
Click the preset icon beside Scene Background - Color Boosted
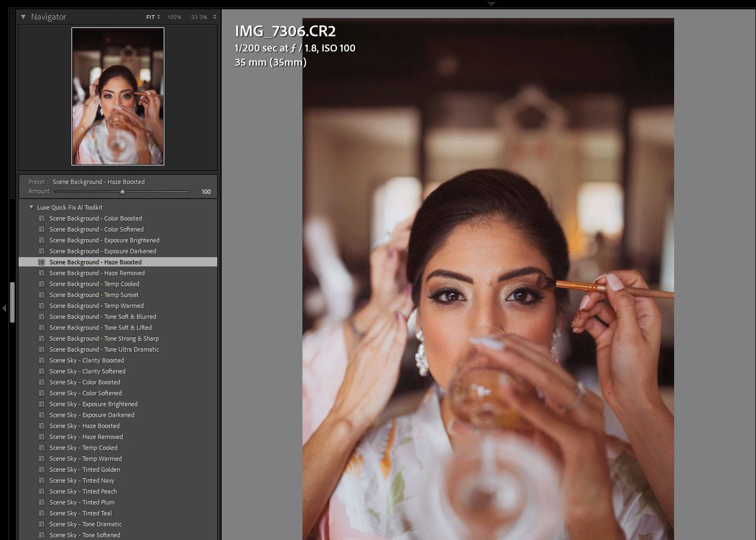point(41,218)
